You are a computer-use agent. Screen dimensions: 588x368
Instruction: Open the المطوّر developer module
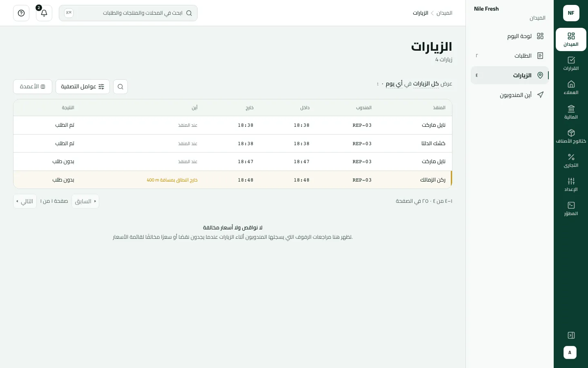[571, 209]
